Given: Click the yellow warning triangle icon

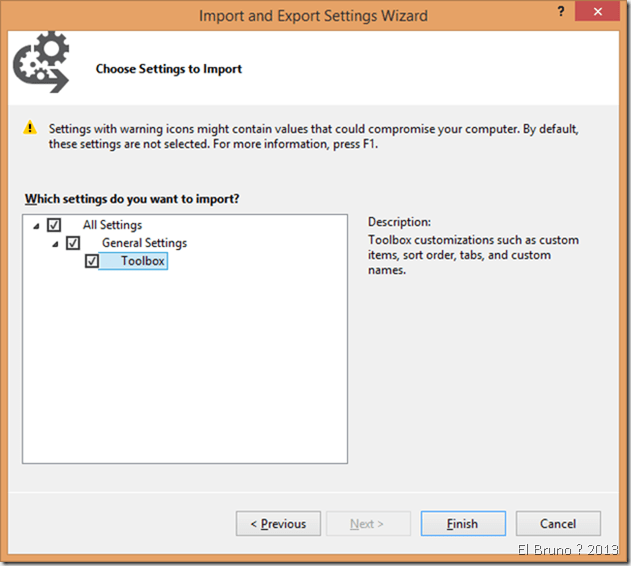Looking at the screenshot, I should pyautogui.click(x=30, y=129).
